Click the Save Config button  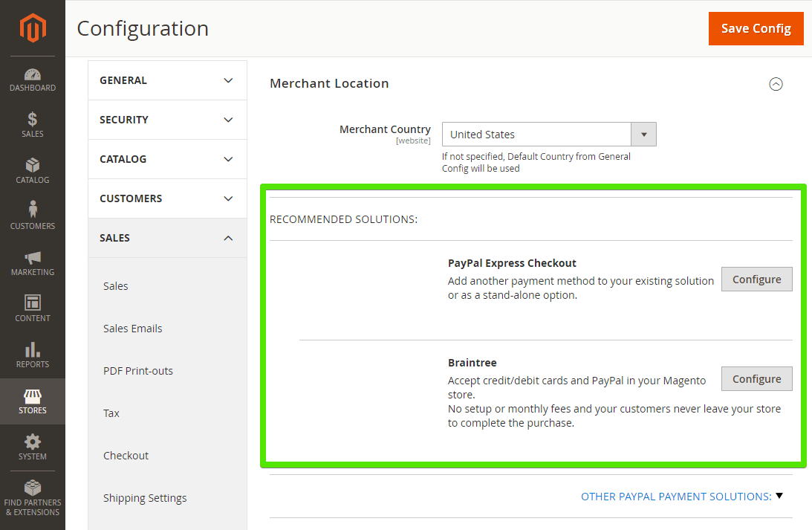click(x=756, y=28)
